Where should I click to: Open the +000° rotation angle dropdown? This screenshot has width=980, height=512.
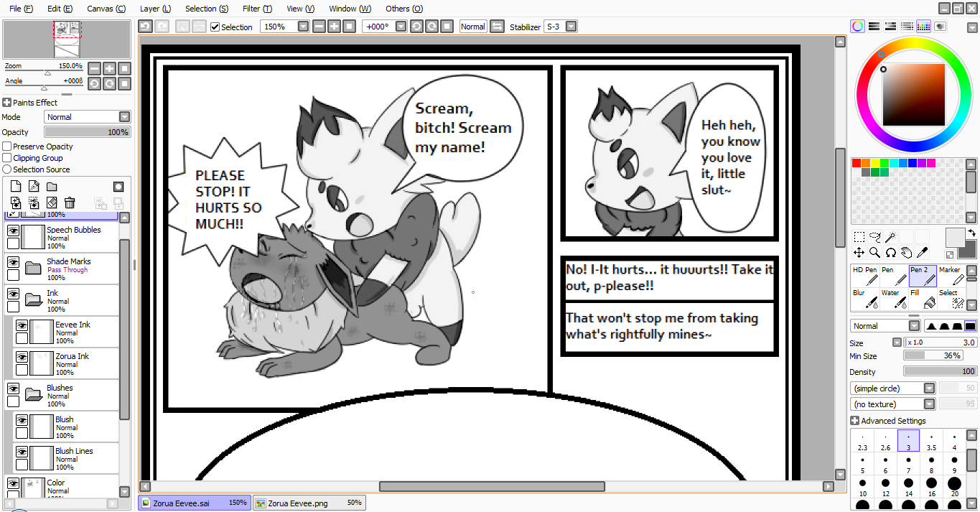[401, 27]
